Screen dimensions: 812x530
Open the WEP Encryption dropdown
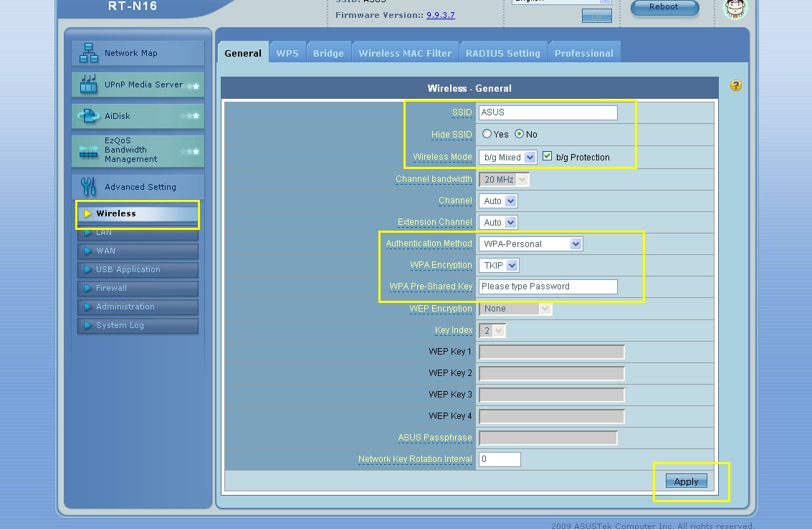515,309
